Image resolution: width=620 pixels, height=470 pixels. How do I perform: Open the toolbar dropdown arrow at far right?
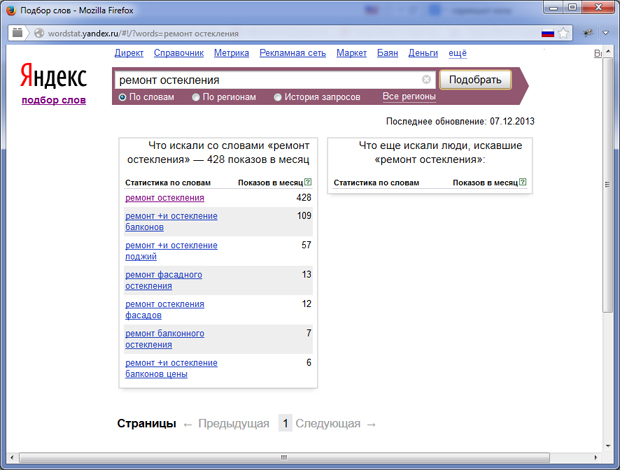(x=606, y=33)
